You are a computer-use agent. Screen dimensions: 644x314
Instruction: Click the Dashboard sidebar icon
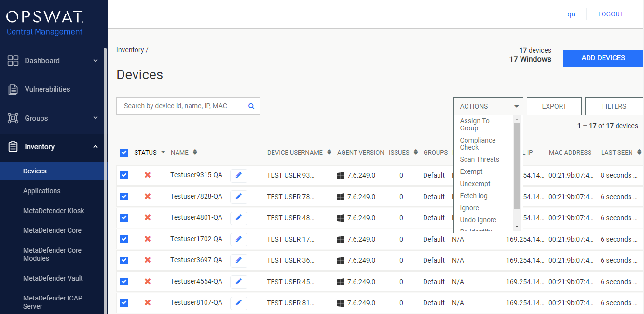[13, 61]
